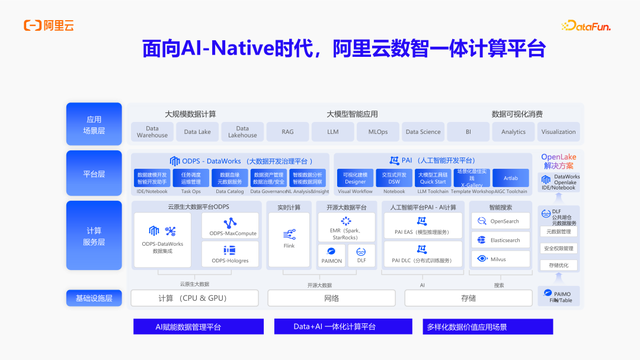Screen dimensions: 640x360
Task: Click the 元数据管理 box under DLF
Action: tap(558, 231)
